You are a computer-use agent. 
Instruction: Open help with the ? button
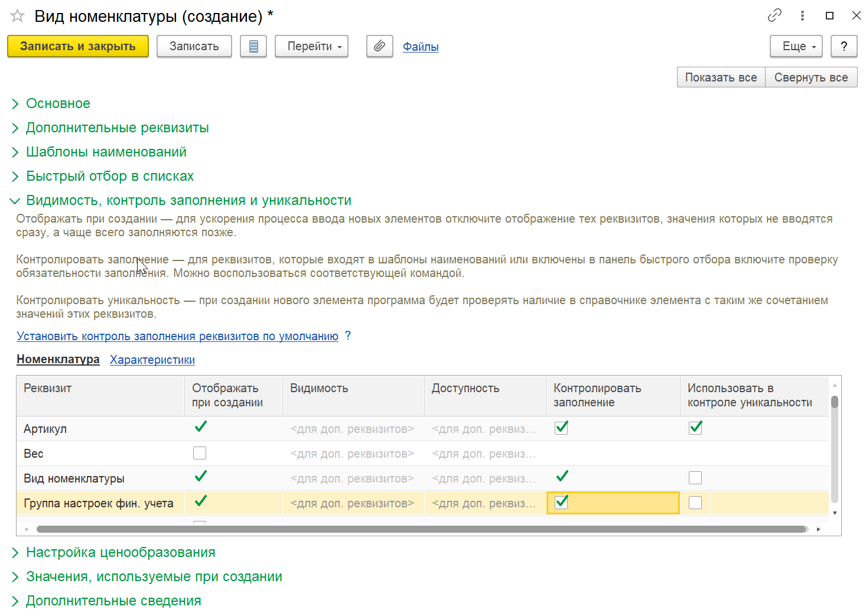coord(844,46)
